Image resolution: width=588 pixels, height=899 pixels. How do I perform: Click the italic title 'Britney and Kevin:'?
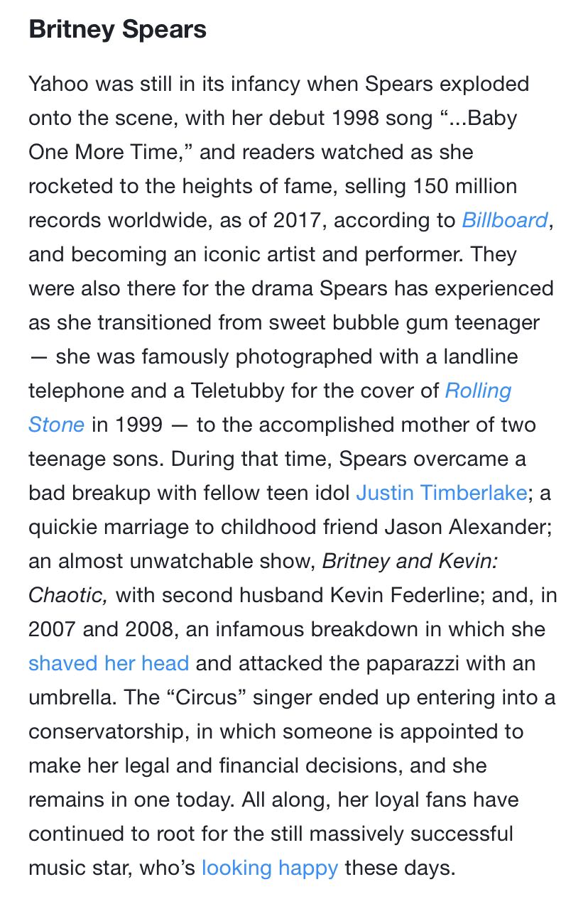pos(410,561)
